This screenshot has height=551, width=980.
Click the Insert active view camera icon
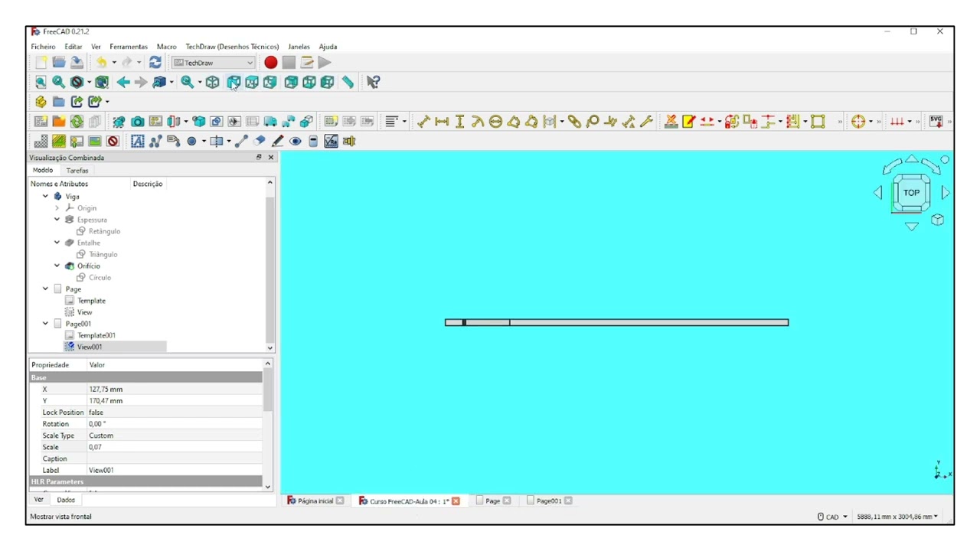click(137, 122)
